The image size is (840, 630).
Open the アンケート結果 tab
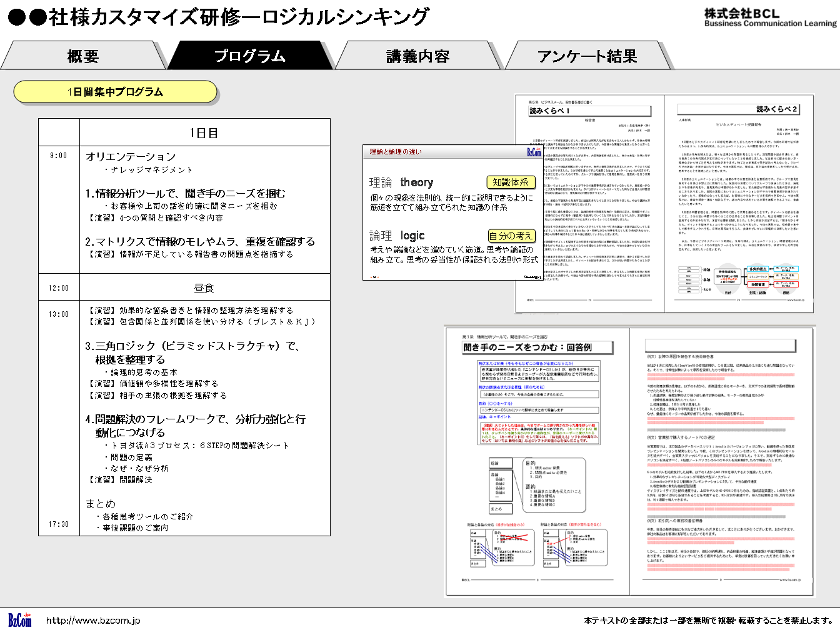tap(587, 56)
